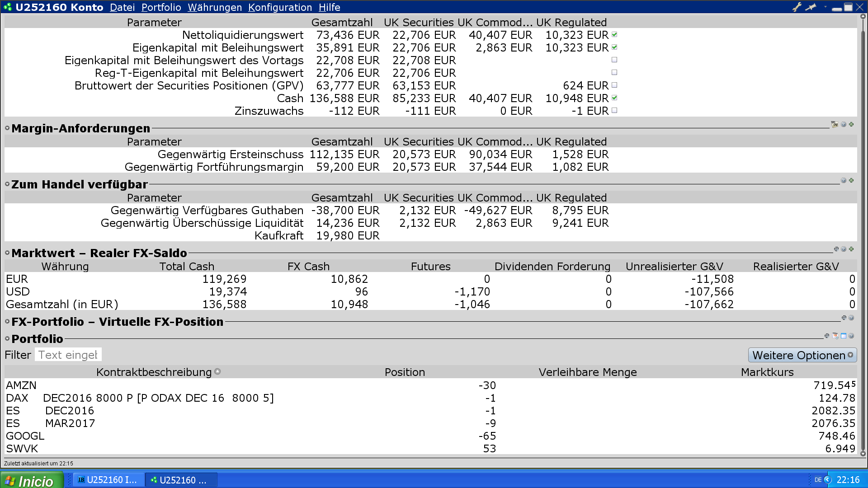Uncheck the Nettoliquidierungswert row checkbox
The height and width of the screenshot is (488, 868).
tap(614, 35)
